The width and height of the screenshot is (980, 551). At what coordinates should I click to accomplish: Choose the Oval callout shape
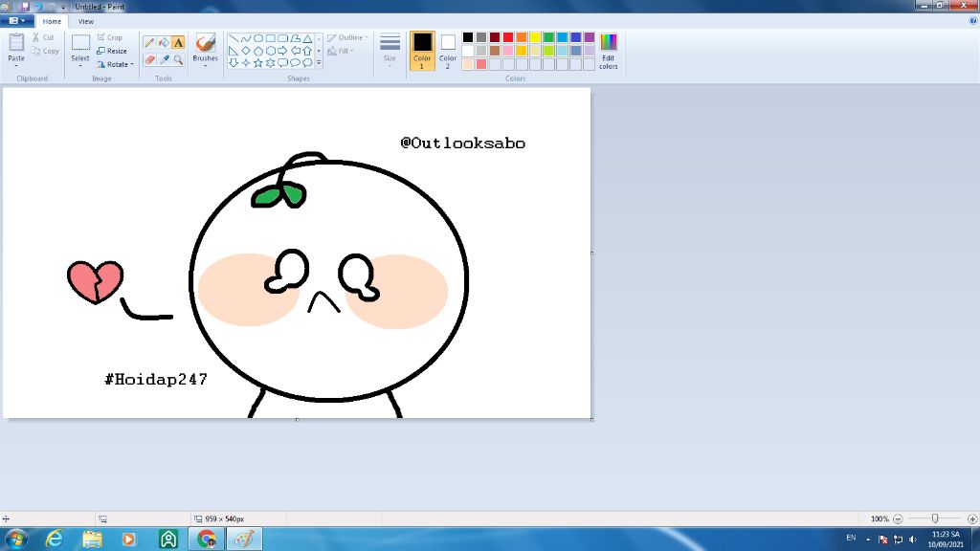point(295,62)
